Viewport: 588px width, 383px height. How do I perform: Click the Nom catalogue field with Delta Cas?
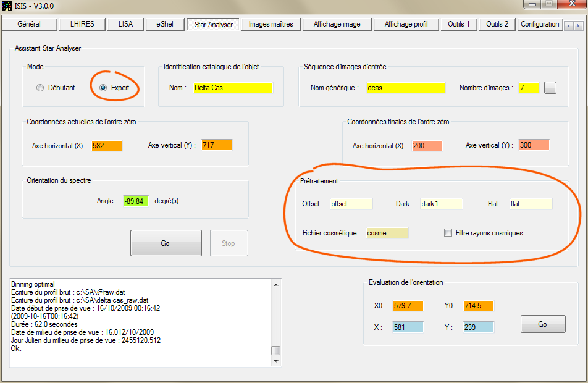(x=233, y=88)
